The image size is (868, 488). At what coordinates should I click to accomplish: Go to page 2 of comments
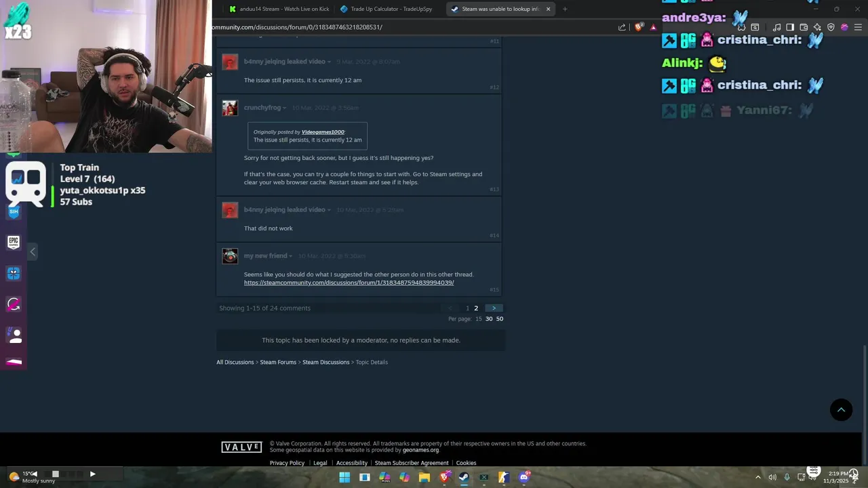click(476, 308)
